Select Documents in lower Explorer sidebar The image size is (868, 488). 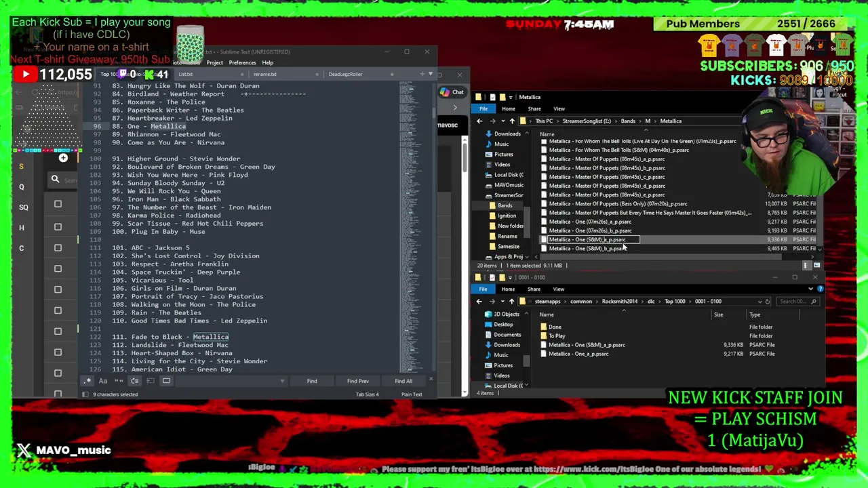point(507,334)
